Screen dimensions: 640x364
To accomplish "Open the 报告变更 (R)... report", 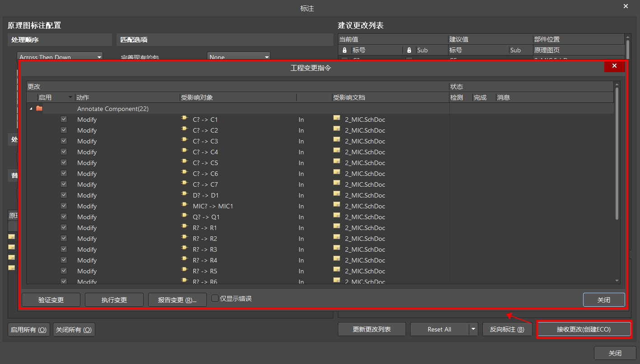I will [177, 300].
